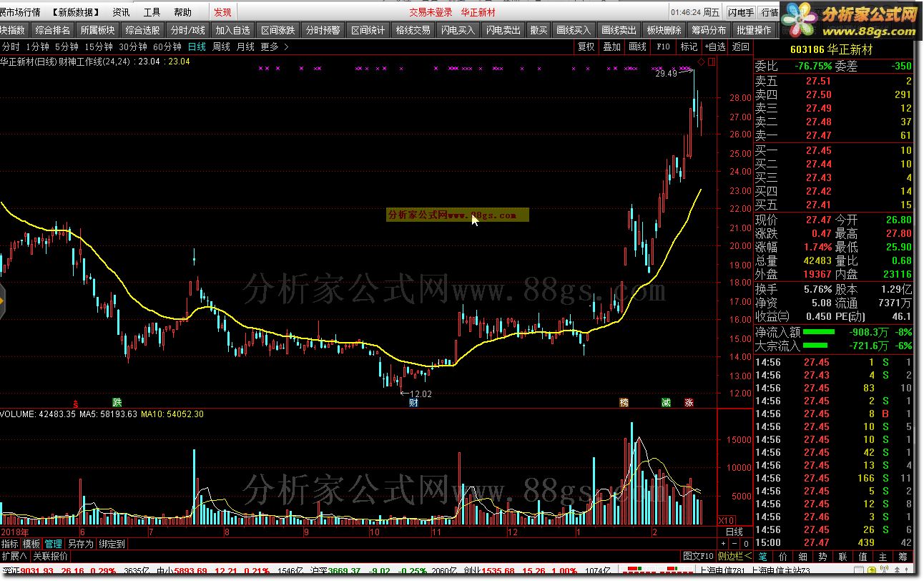This screenshot has height=581, width=924.
Task: Click 加入自选 to add the stock
Action: pyautogui.click(x=233, y=30)
